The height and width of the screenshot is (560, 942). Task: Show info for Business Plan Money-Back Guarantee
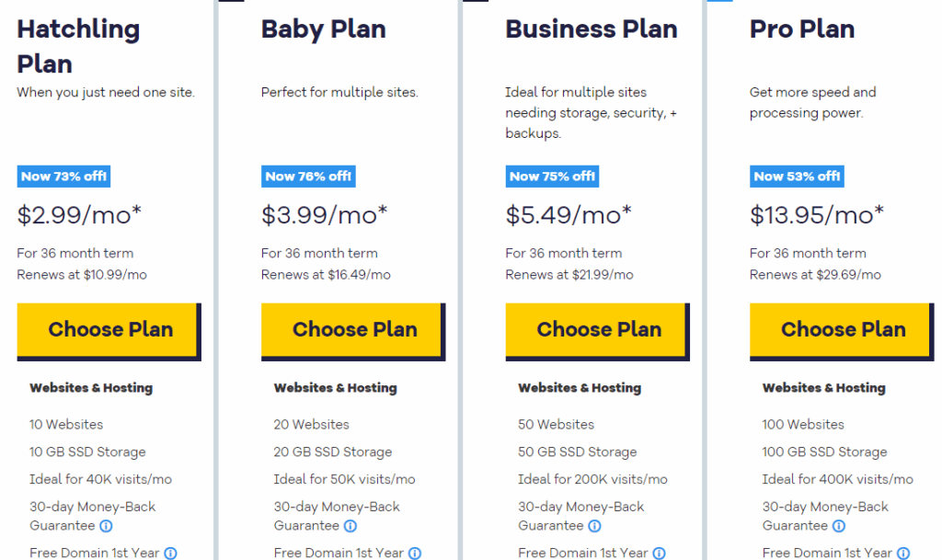tap(594, 526)
